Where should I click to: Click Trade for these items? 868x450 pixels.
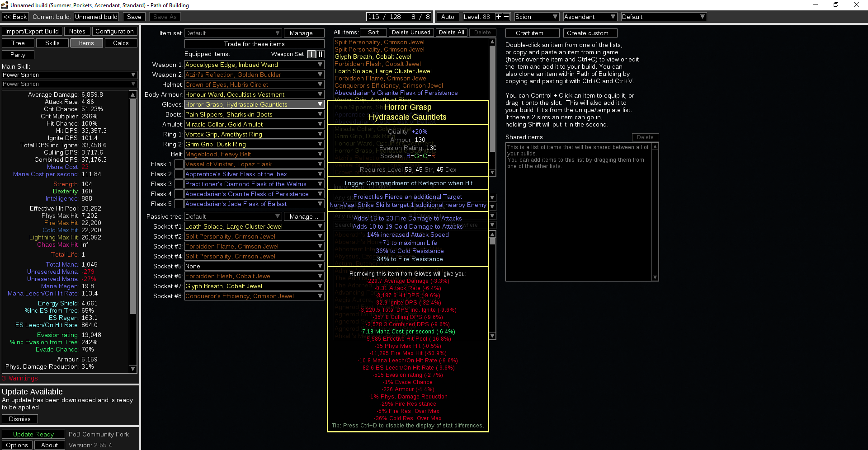click(255, 44)
